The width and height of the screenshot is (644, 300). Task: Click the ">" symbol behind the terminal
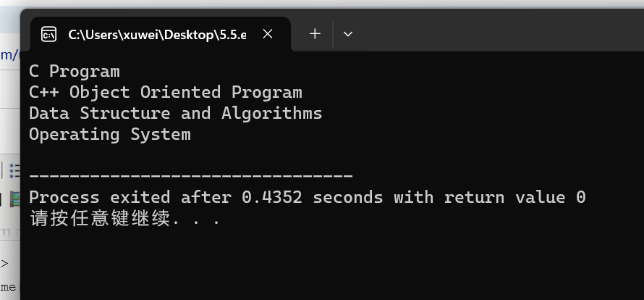point(4,263)
